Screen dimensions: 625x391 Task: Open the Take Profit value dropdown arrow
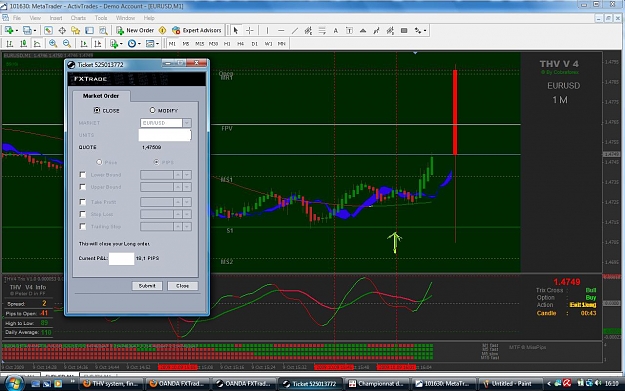coord(187,202)
